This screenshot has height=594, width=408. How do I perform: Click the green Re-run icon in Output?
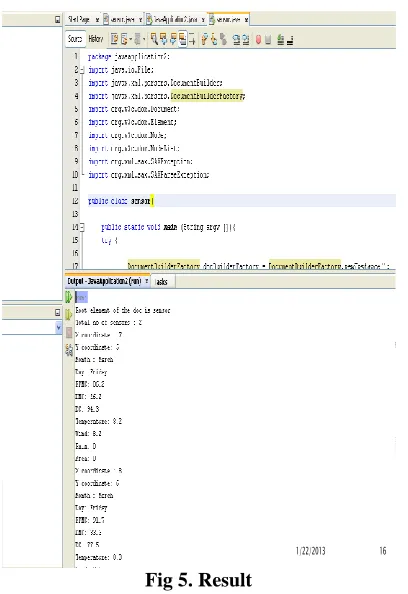click(x=69, y=297)
